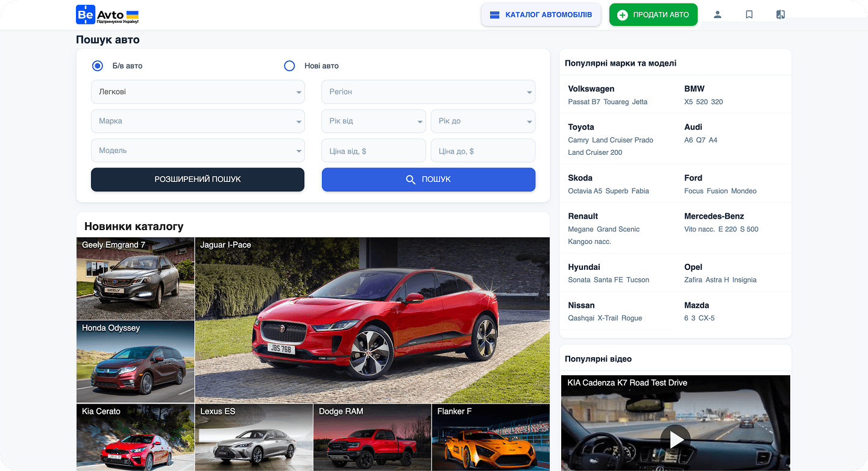Viewport: 868px width, 471px height.
Task: Open the Land Cruiser Prado link
Action: (623, 140)
